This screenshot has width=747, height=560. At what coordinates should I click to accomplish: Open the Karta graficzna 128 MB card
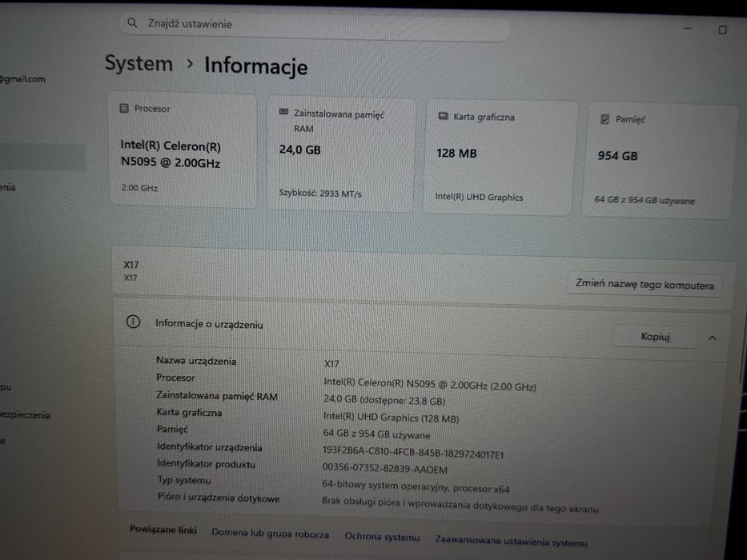500,158
